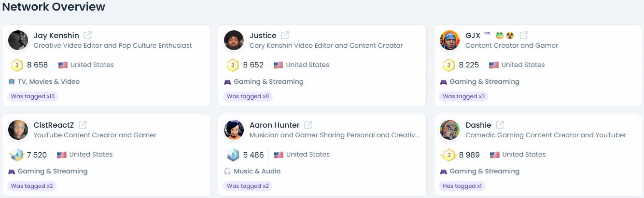The width and height of the screenshot is (644, 198).
Task: Click the score '8 225'
Action: [469, 65]
